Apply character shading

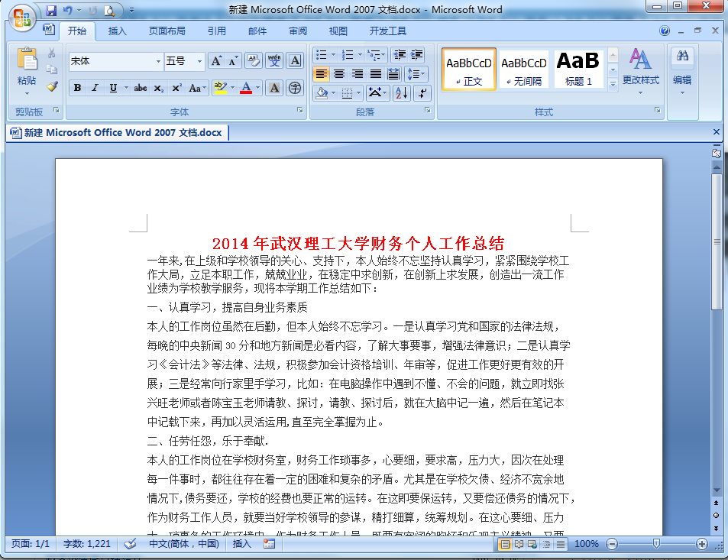tap(274, 88)
